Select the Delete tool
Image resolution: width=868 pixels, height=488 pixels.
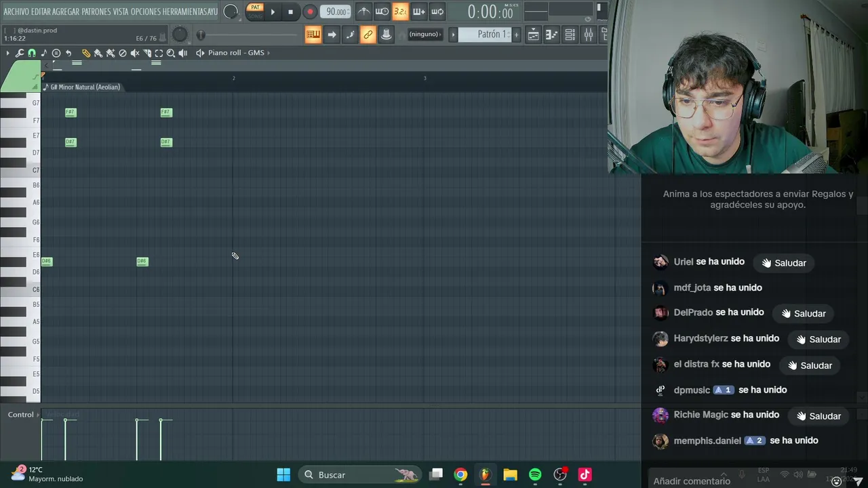[x=123, y=53]
